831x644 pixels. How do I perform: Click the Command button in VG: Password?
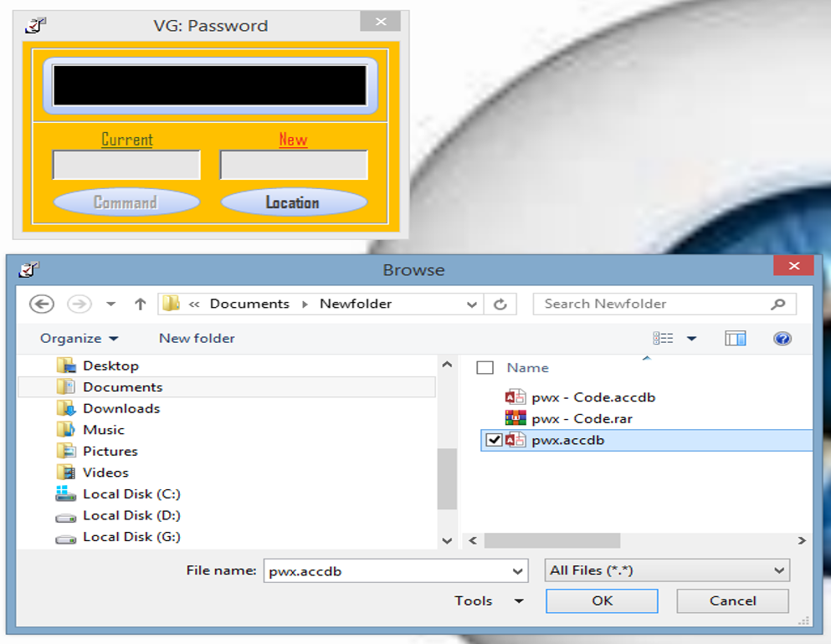pyautogui.click(x=126, y=202)
